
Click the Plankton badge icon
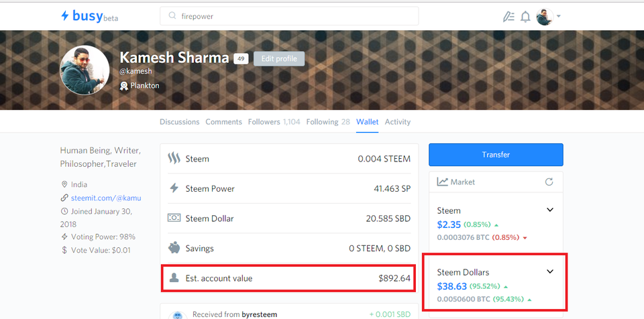click(x=124, y=86)
